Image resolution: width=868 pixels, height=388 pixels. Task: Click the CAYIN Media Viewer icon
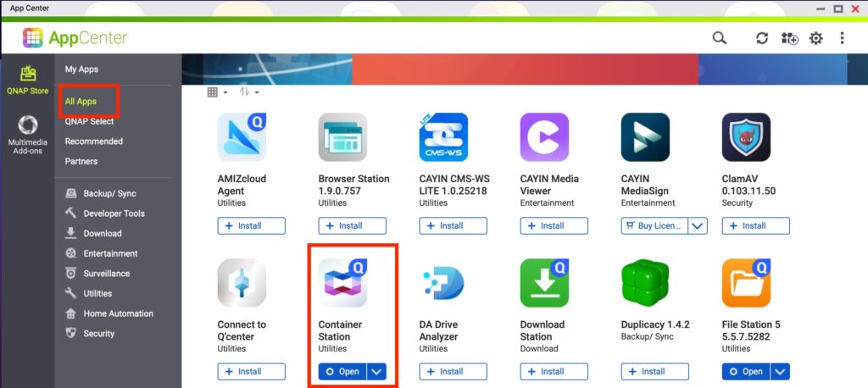click(544, 136)
